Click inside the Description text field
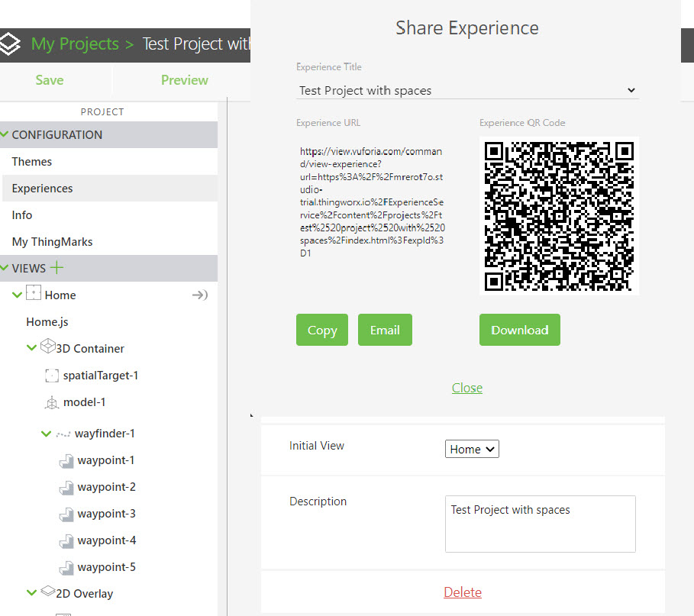Screen dimensions: 694x616 [540, 524]
